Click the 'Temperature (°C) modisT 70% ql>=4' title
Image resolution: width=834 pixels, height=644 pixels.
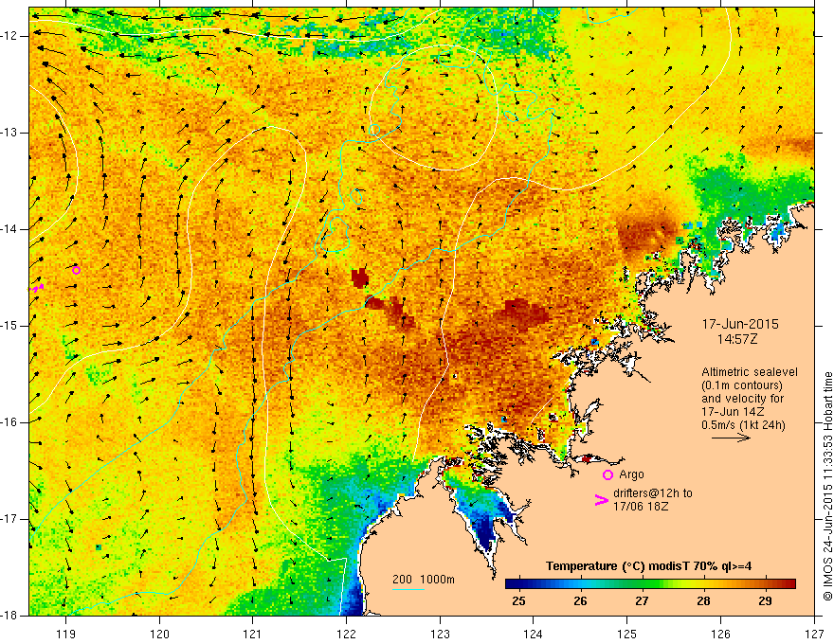(648, 566)
